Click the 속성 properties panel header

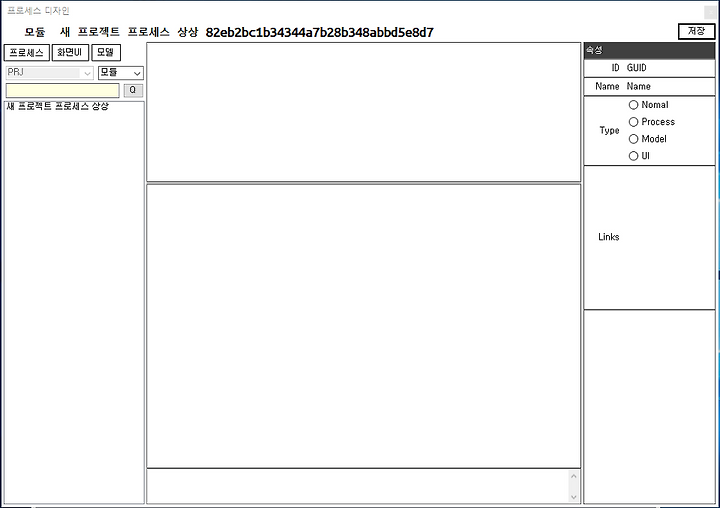point(649,50)
